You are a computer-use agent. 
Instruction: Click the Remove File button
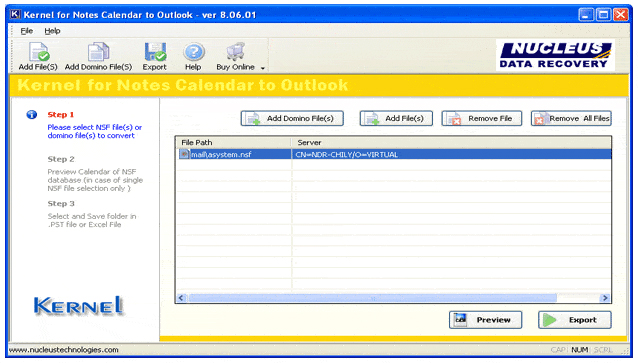tap(482, 118)
